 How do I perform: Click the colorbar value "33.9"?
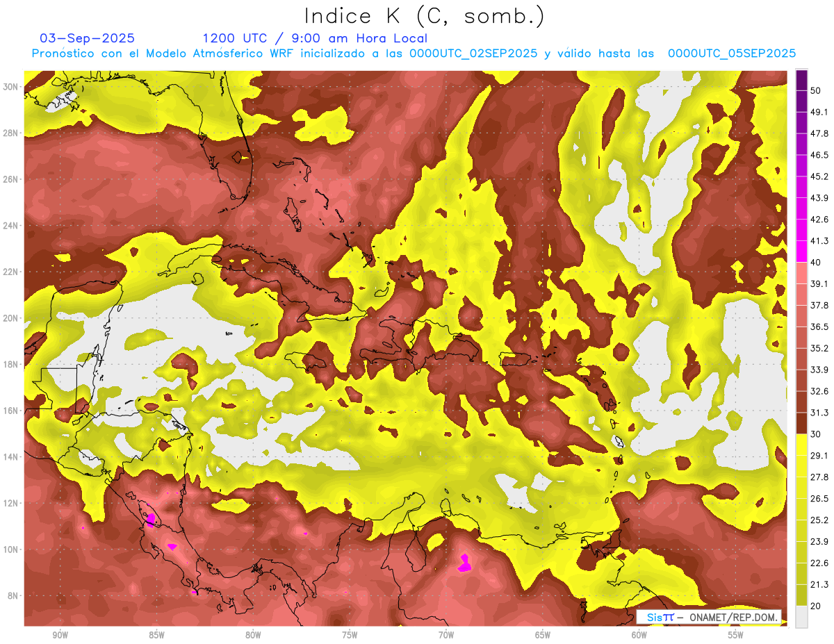[x=819, y=370]
